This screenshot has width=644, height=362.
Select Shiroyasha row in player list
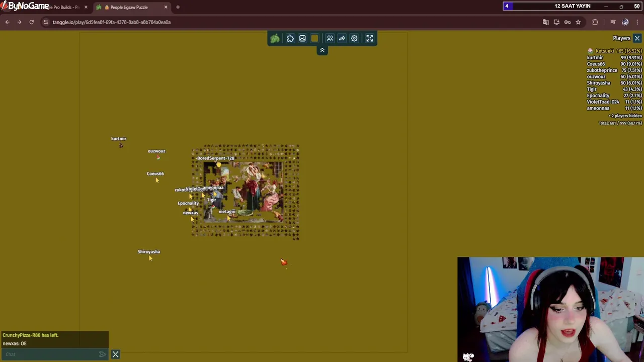tap(614, 83)
